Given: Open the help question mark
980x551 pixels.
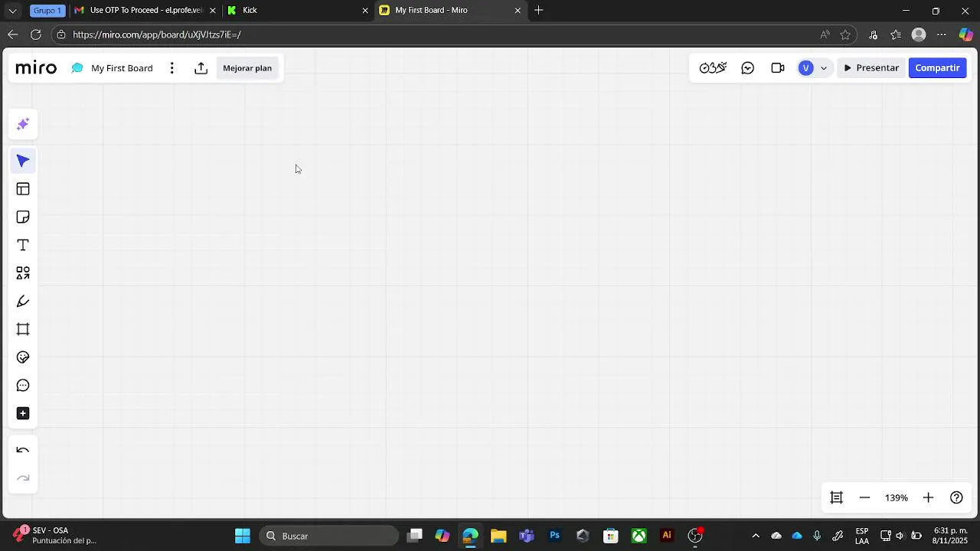Looking at the screenshot, I should [x=956, y=497].
